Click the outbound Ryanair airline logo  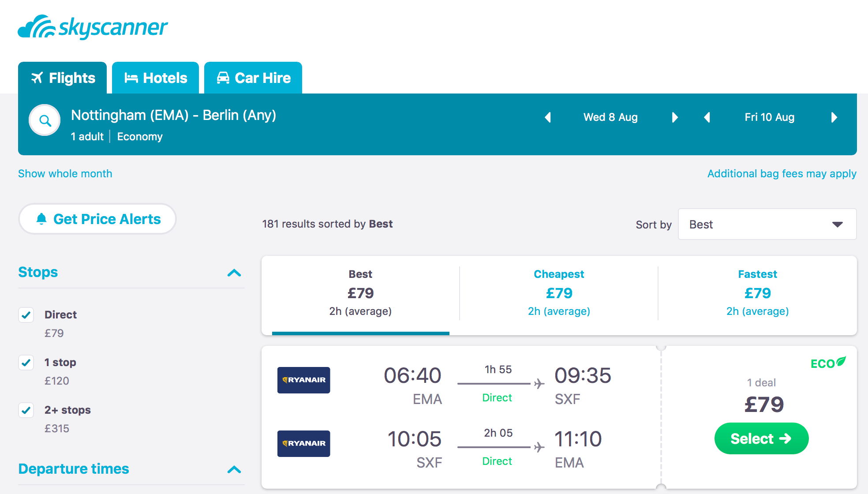point(303,380)
